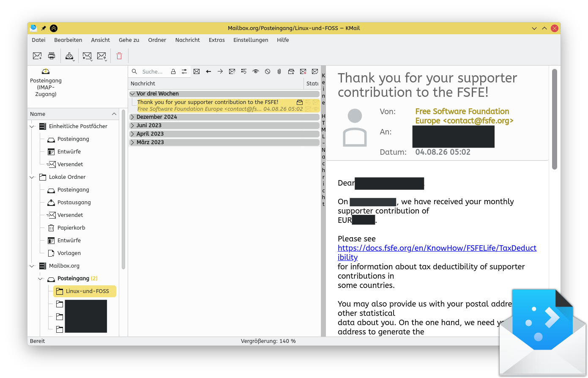Toggle watched messages eye filter

click(x=256, y=71)
